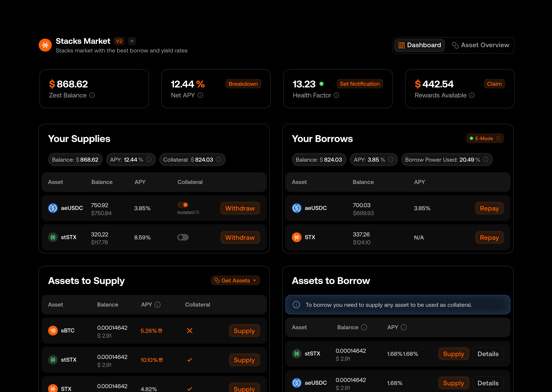This screenshot has height=392, width=552.
Task: Disable aeUSDC collateral toggle
Action: click(x=183, y=205)
